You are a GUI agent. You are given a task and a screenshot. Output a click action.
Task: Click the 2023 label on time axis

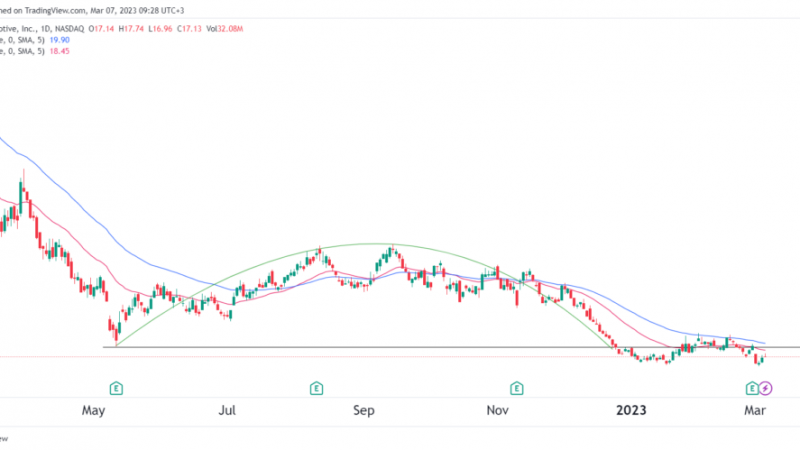point(631,410)
